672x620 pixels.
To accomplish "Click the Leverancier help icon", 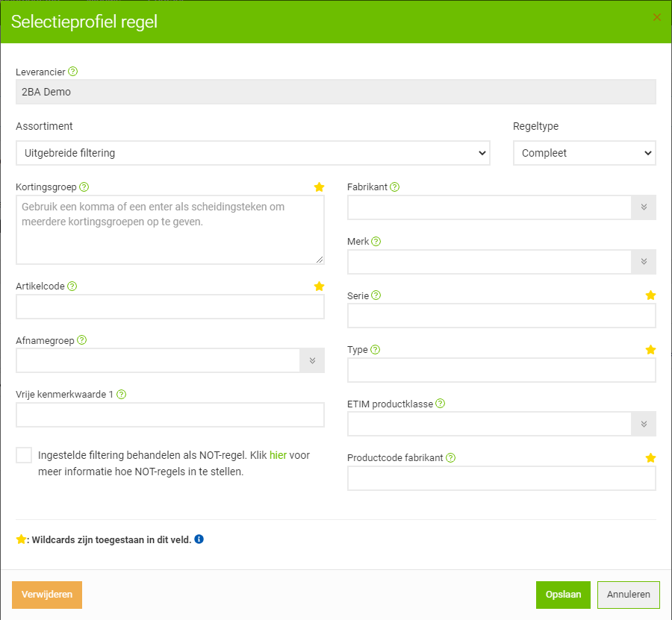I will (x=72, y=72).
